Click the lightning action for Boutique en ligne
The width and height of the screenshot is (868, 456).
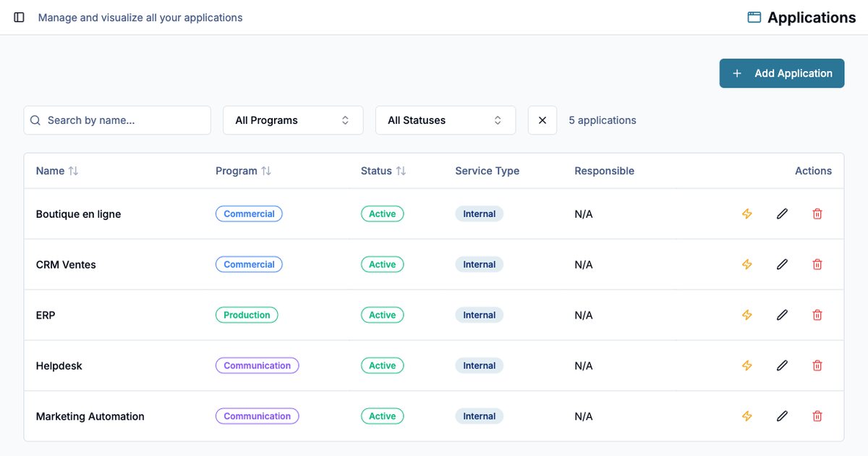747,214
